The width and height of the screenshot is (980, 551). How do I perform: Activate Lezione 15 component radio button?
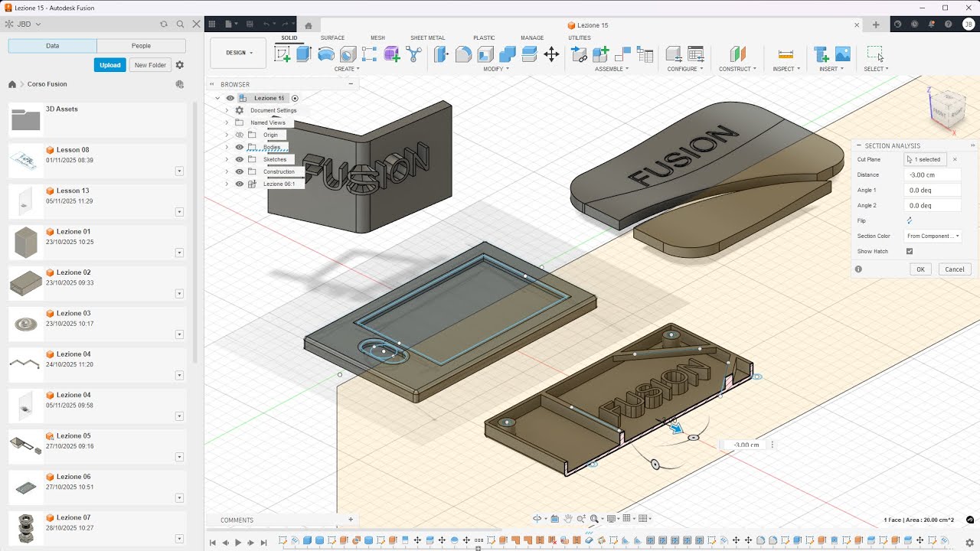tap(295, 98)
